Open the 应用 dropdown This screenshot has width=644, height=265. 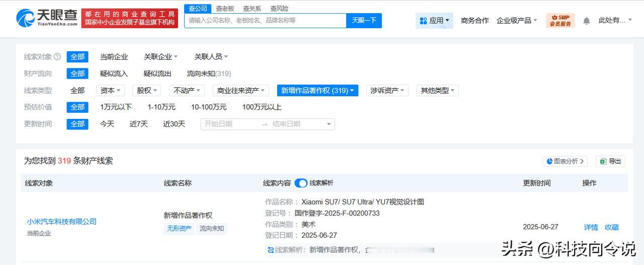click(x=434, y=21)
